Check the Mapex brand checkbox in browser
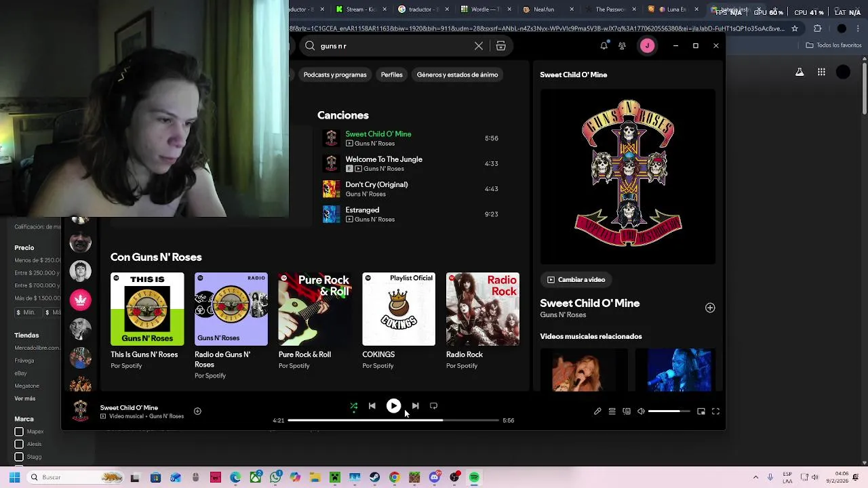868x488 pixels. [19, 431]
